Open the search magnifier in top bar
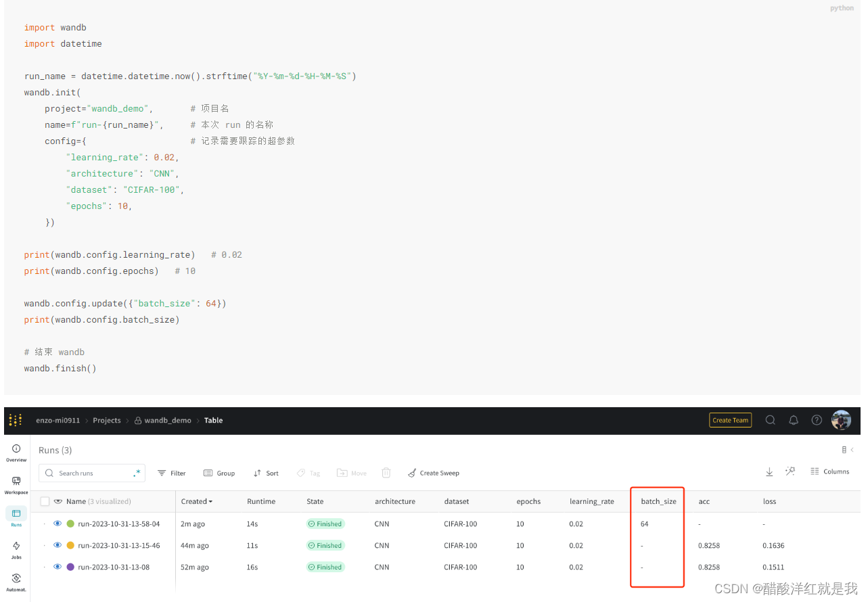The image size is (868, 602). (x=770, y=420)
